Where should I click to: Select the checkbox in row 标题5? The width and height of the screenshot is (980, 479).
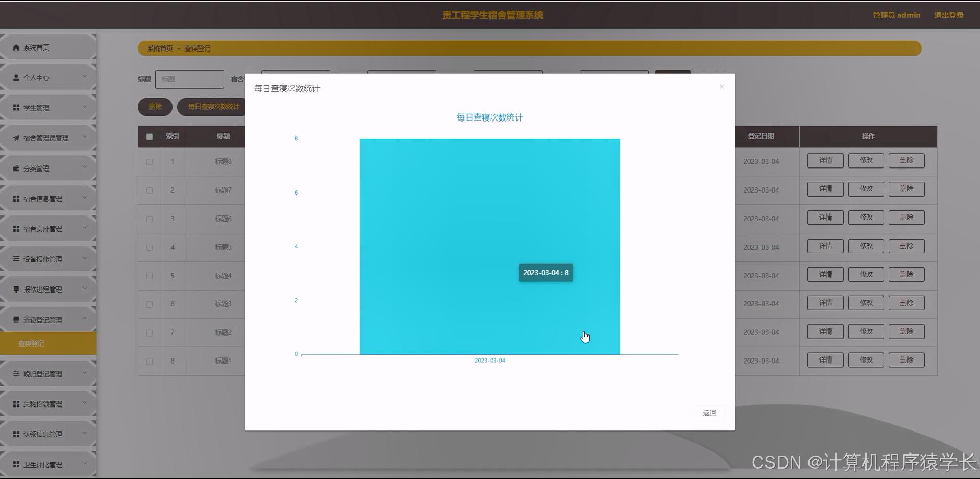coord(150,248)
